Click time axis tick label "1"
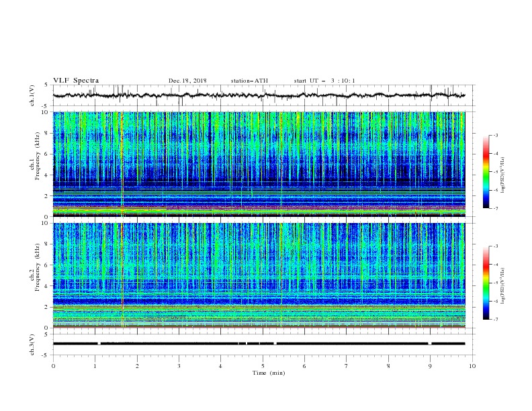This screenshot has width=532, height=411. pyautogui.click(x=95, y=366)
